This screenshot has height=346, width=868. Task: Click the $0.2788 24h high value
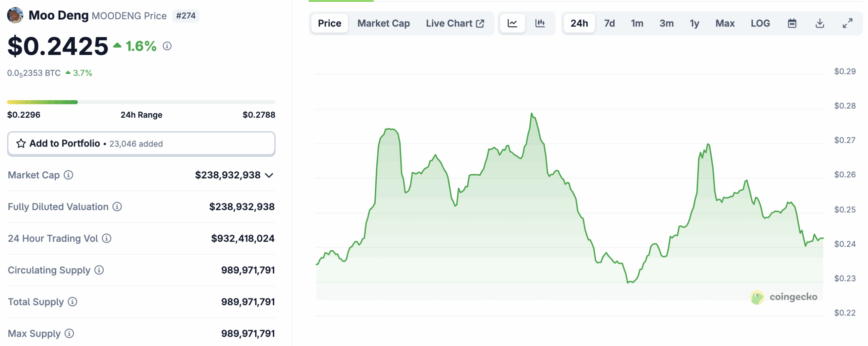259,115
